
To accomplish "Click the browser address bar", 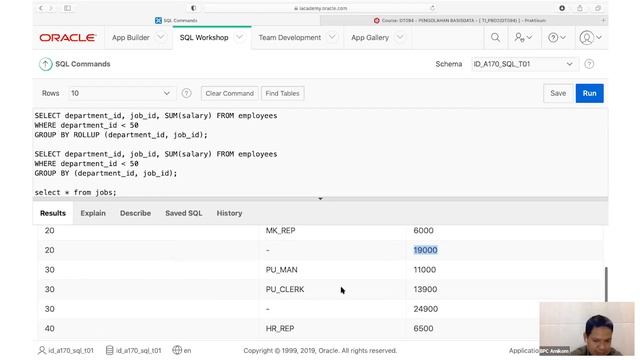I will 320,8.
